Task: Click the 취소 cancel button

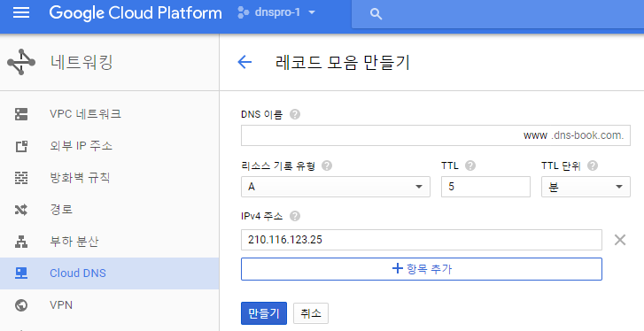Action: 311,313
